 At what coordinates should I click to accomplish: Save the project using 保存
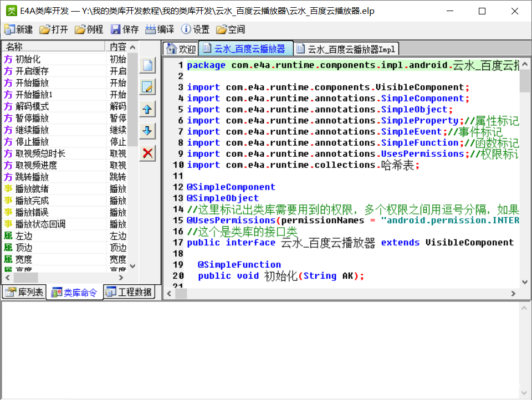click(x=125, y=29)
